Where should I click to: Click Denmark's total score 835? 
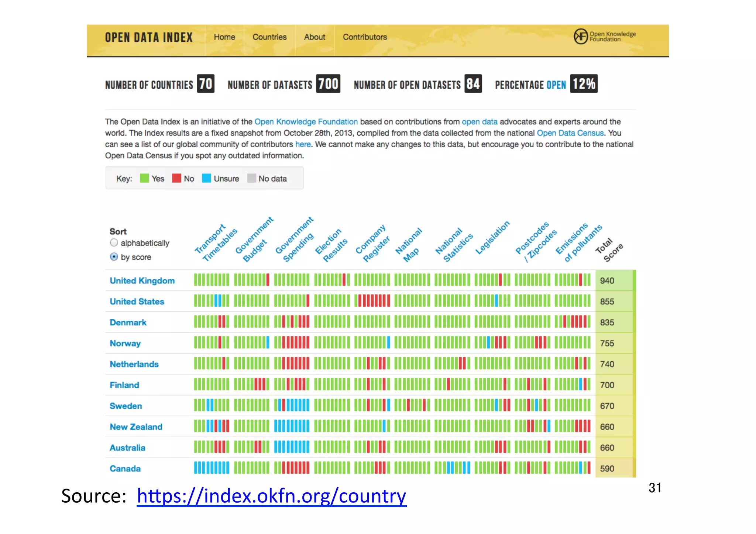click(607, 322)
